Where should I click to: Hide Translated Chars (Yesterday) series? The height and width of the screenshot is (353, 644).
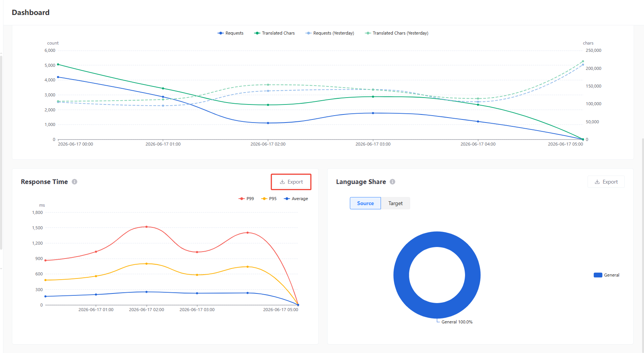click(x=396, y=33)
